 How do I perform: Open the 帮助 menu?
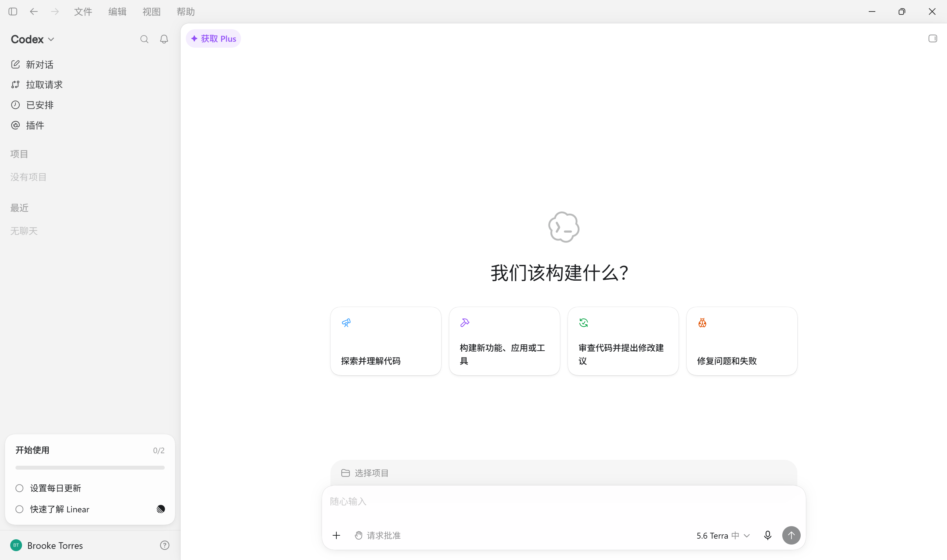tap(186, 12)
